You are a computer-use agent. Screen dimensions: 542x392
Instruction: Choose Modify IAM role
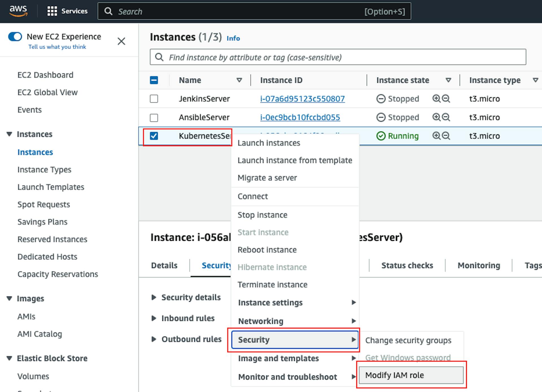[411, 375]
